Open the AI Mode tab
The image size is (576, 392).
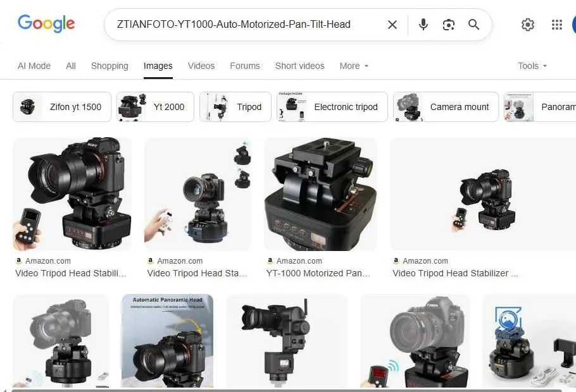point(34,66)
